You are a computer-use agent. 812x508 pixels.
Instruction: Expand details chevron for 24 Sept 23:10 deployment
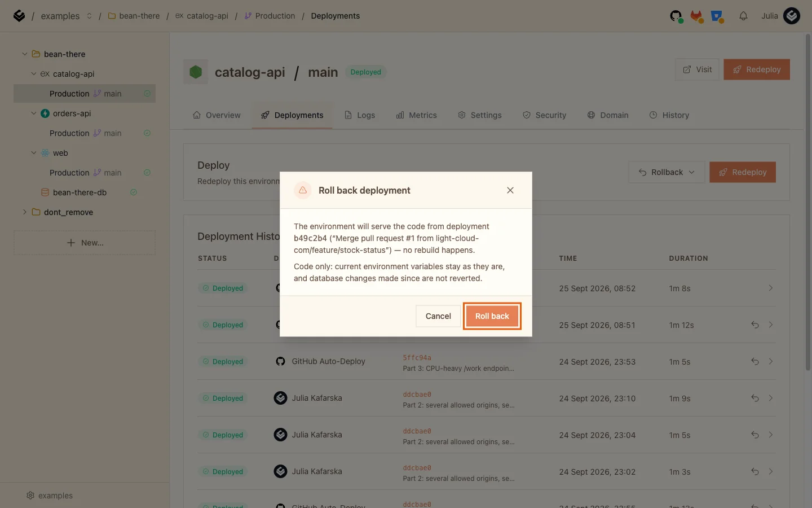771,398
